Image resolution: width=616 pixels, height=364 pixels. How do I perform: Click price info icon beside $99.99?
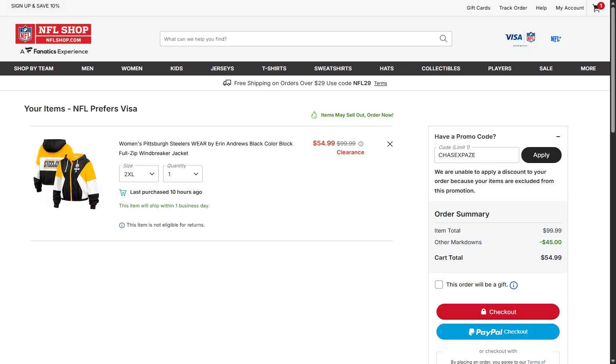coord(361,144)
